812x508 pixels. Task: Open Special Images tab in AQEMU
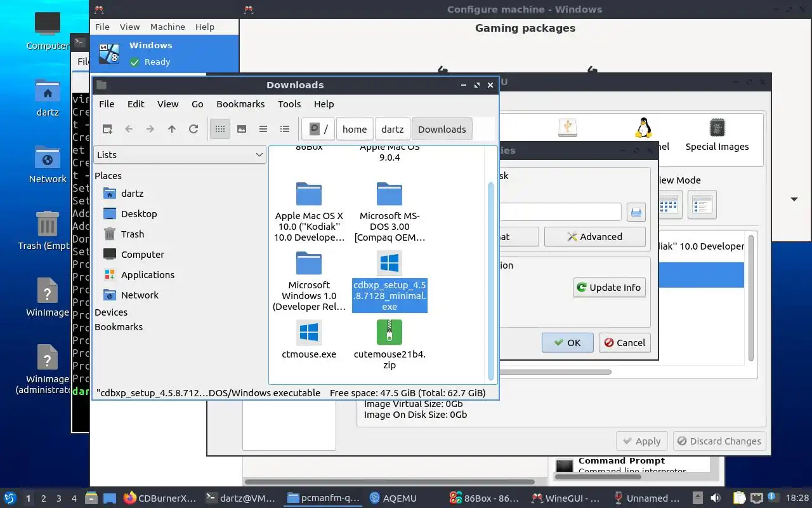[717, 135]
